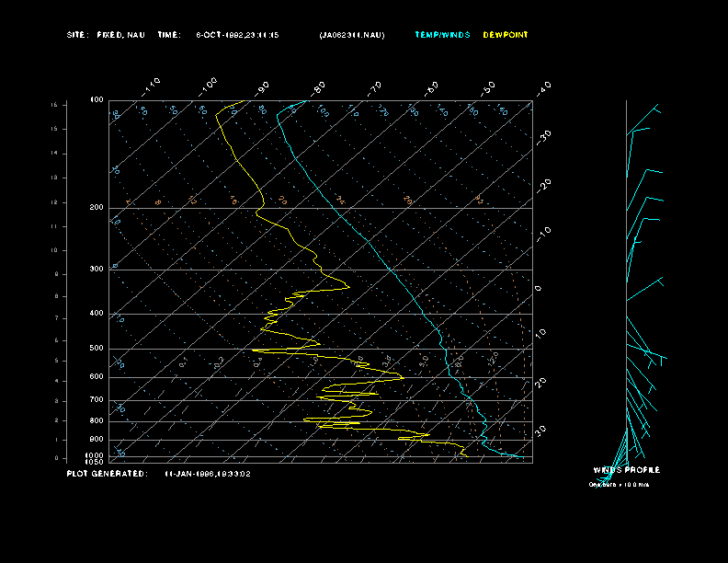Click the 400 pressure level label
This screenshot has height=563, width=728.
[97, 314]
